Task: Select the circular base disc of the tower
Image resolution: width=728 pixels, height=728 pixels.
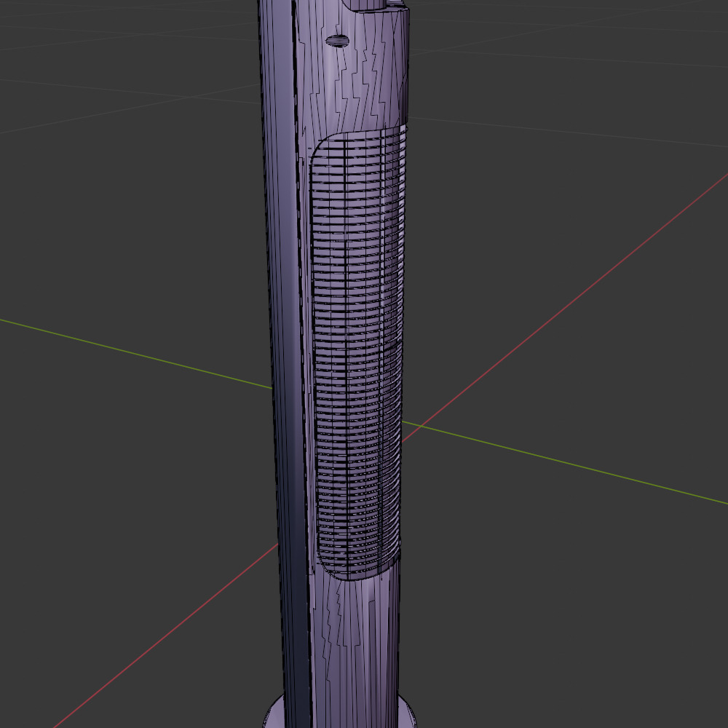Action: pyautogui.click(x=339, y=712)
